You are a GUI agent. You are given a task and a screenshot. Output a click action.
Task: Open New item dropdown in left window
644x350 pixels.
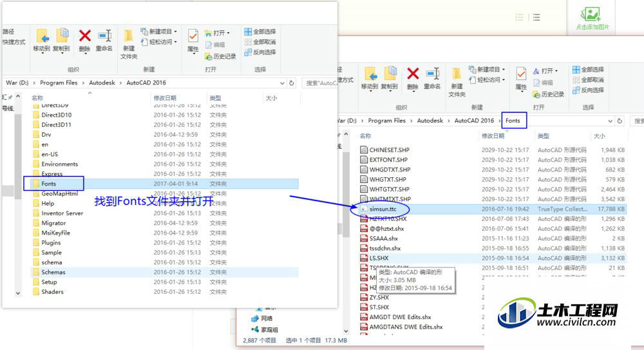158,31
